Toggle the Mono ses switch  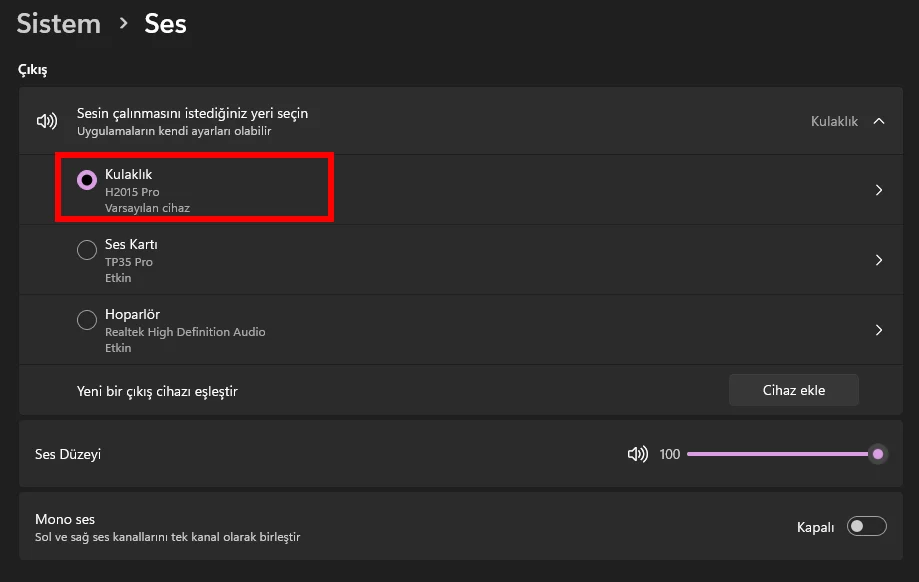coord(866,526)
